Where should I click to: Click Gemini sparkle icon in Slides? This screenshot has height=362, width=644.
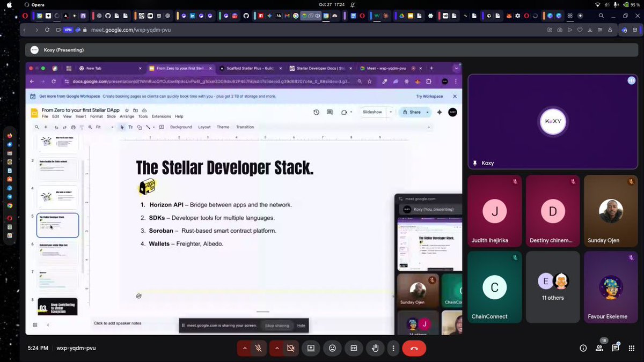click(440, 112)
